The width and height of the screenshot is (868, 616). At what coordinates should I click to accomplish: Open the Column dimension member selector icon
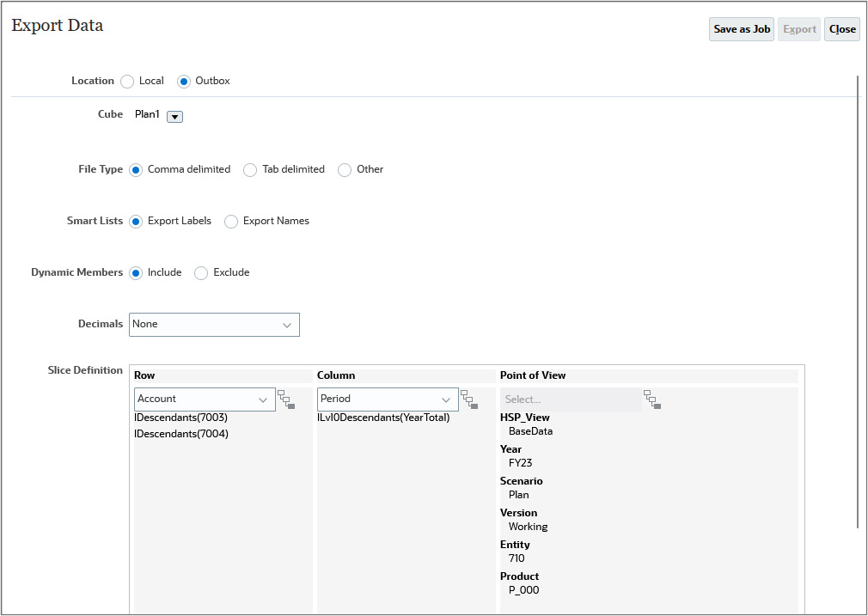tap(471, 400)
